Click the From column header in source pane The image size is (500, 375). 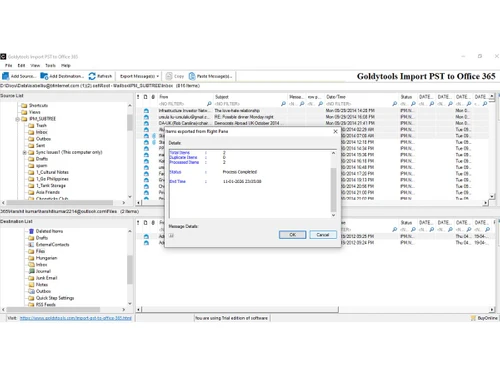coord(185,97)
